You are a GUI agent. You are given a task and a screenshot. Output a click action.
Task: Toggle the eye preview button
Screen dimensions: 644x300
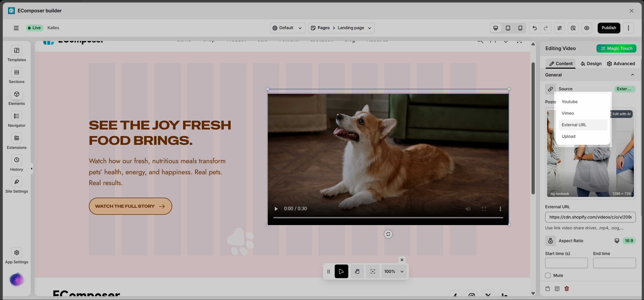[x=587, y=28]
